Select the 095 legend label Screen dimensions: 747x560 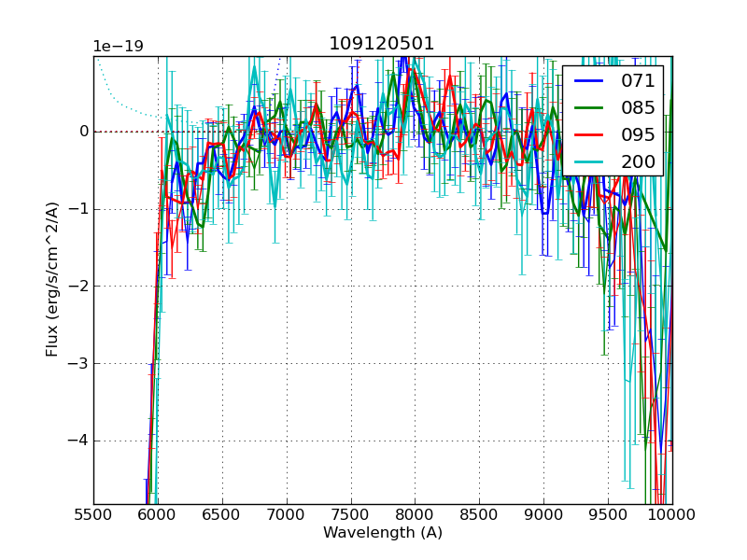coord(638,135)
